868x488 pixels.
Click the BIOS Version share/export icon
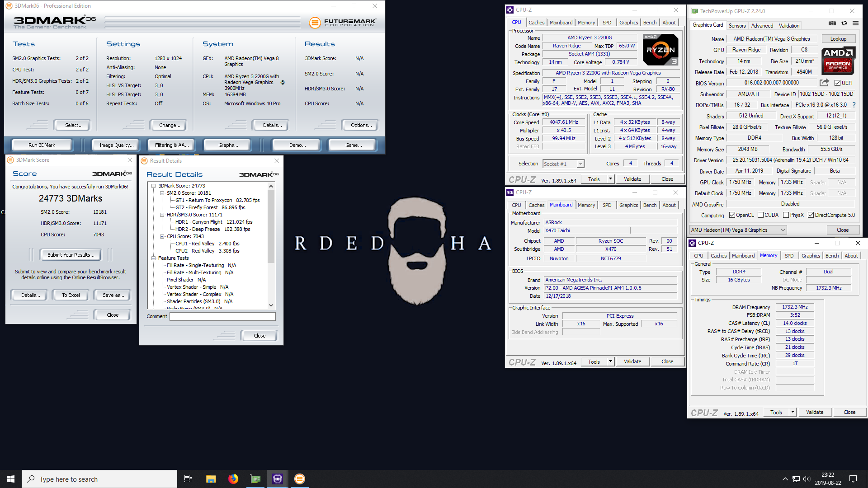(824, 83)
